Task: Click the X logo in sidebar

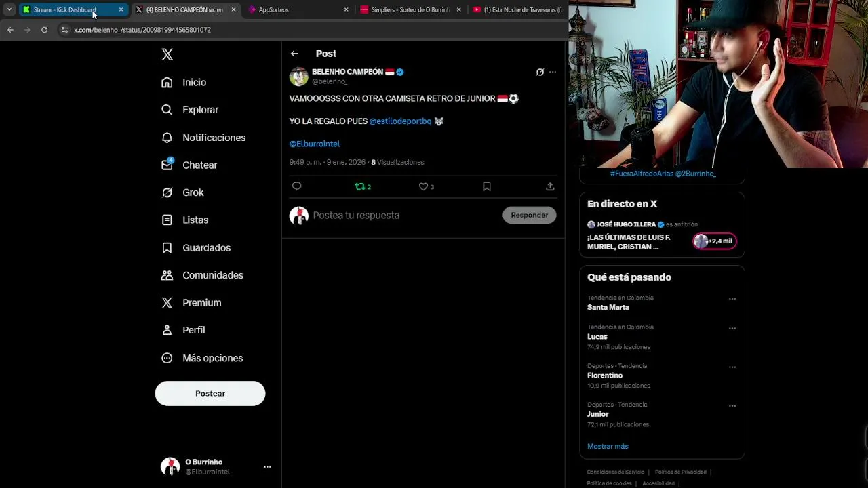Action: coord(167,54)
